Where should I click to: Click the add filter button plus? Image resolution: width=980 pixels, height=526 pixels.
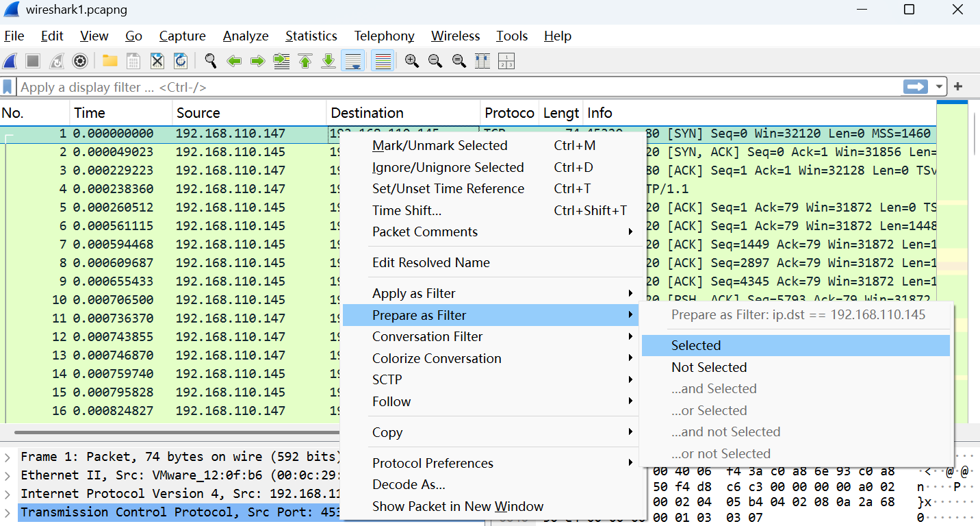pyautogui.click(x=958, y=87)
